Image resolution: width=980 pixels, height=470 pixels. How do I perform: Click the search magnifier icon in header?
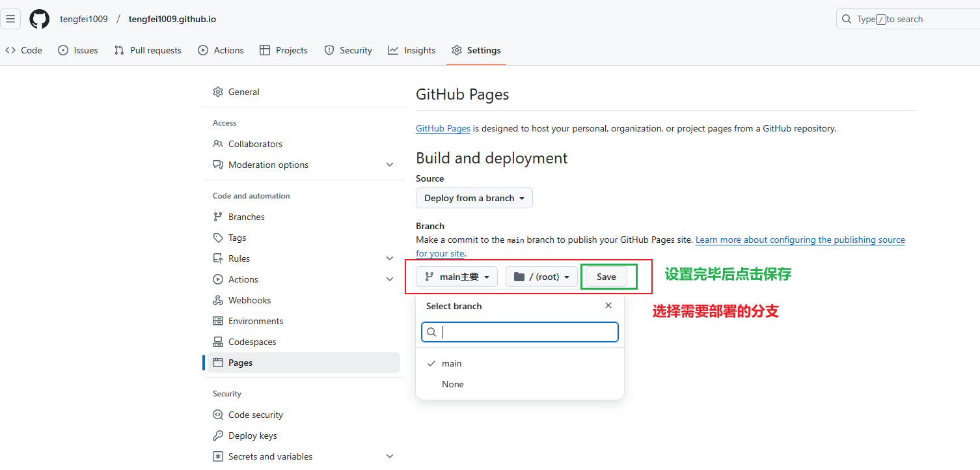pos(847,19)
